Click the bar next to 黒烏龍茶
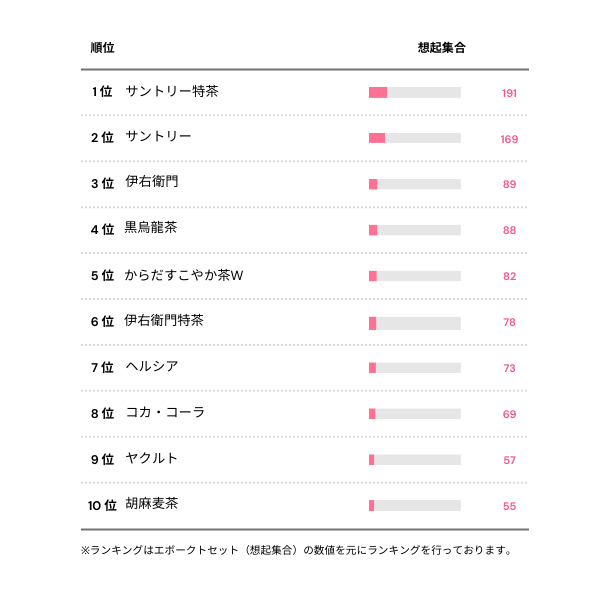The width and height of the screenshot is (600, 600). (414, 230)
